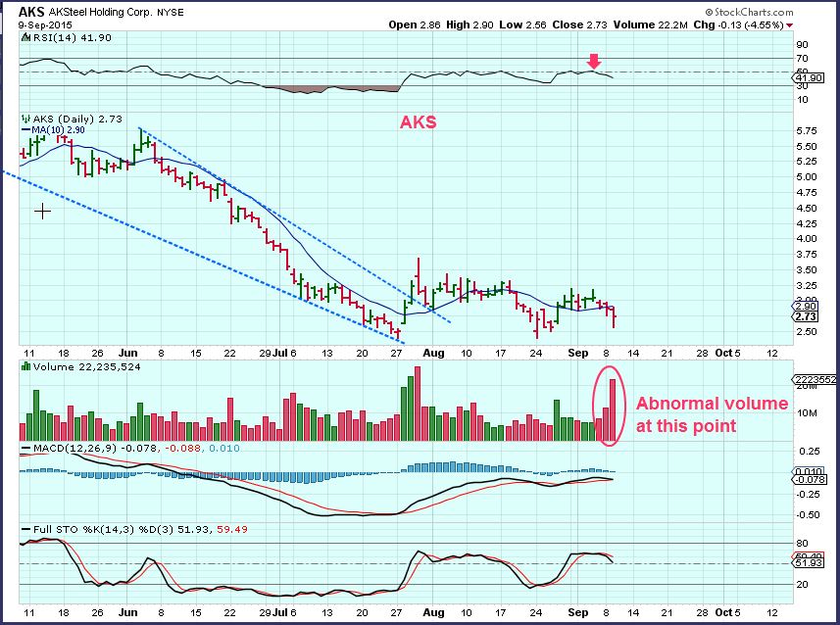This screenshot has height=625, width=840.
Task: Click the Sep label on the date axis under the price panel
Action: (x=577, y=354)
